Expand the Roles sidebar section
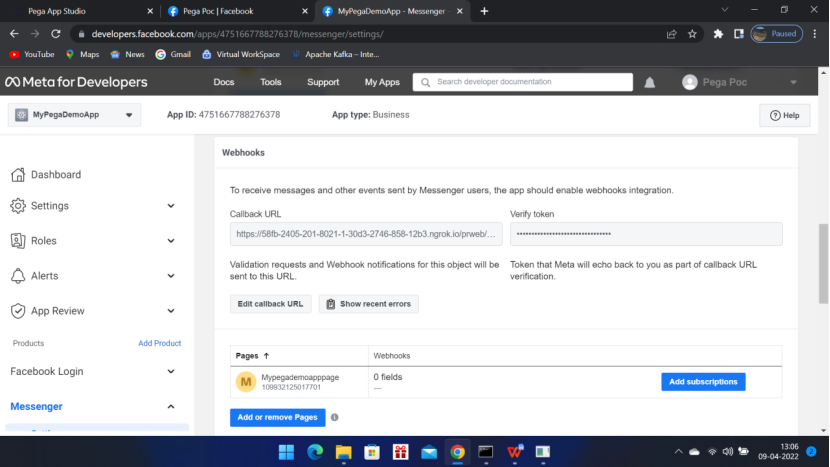This screenshot has width=830, height=467. [x=171, y=241]
